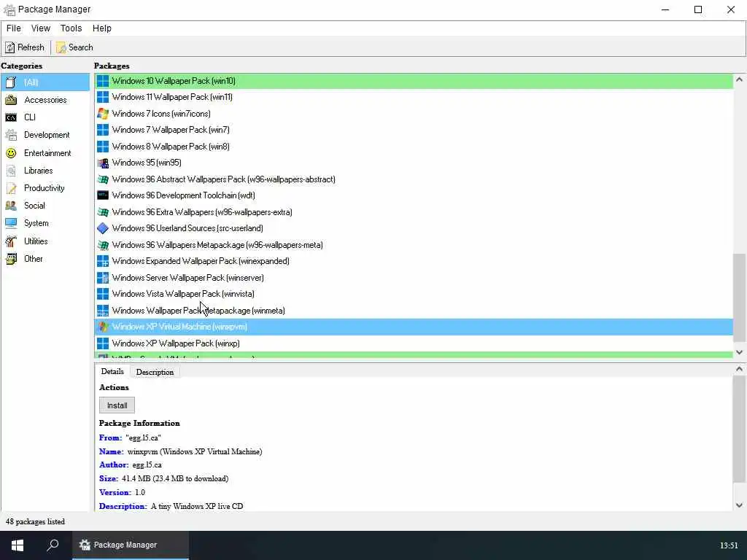
Task: Select the Development category icon
Action: (10, 135)
